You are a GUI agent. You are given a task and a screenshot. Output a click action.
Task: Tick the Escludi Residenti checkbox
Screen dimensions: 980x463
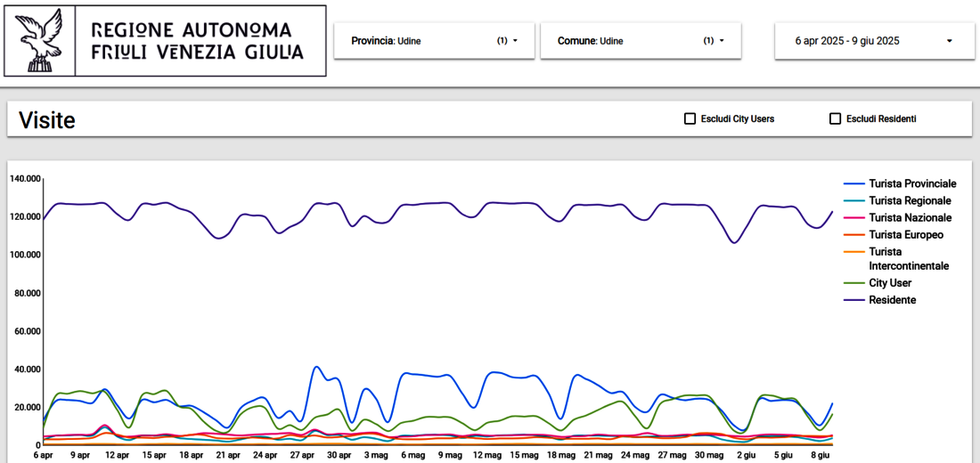point(835,118)
